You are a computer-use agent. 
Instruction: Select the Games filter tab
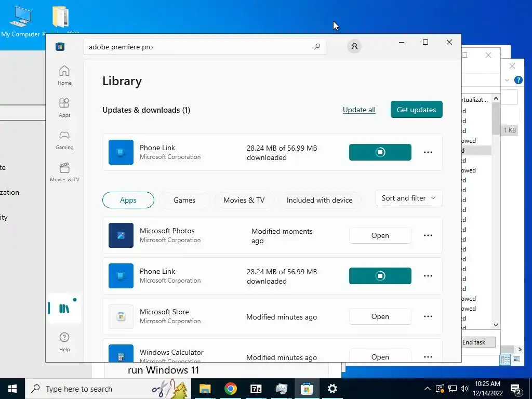click(184, 200)
